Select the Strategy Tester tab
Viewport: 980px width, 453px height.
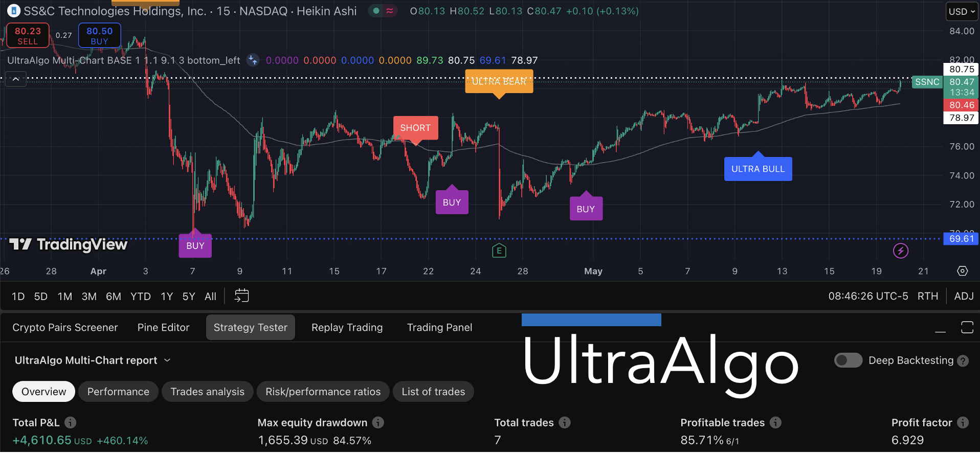tap(251, 327)
